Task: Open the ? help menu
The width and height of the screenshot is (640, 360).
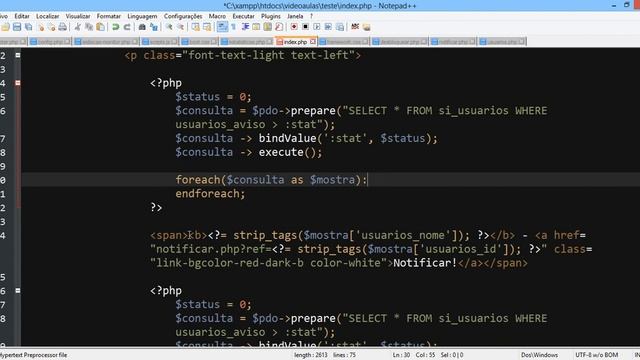Action: coord(311,16)
